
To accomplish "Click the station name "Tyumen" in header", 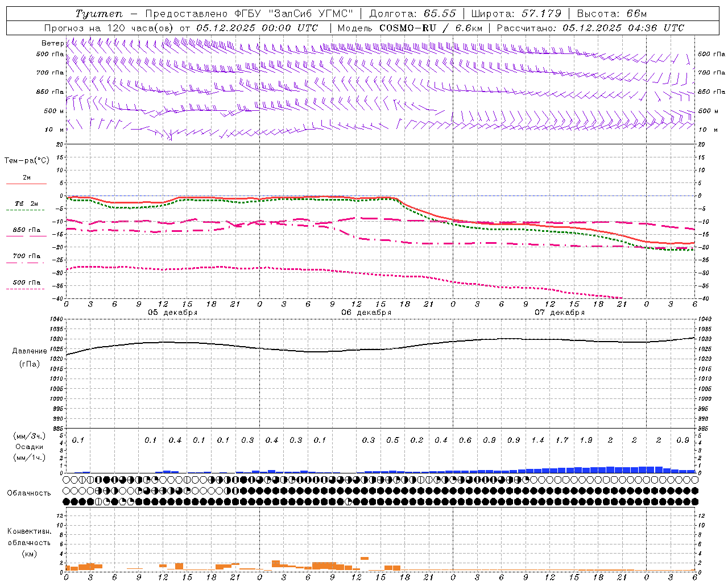I will pos(98,14).
